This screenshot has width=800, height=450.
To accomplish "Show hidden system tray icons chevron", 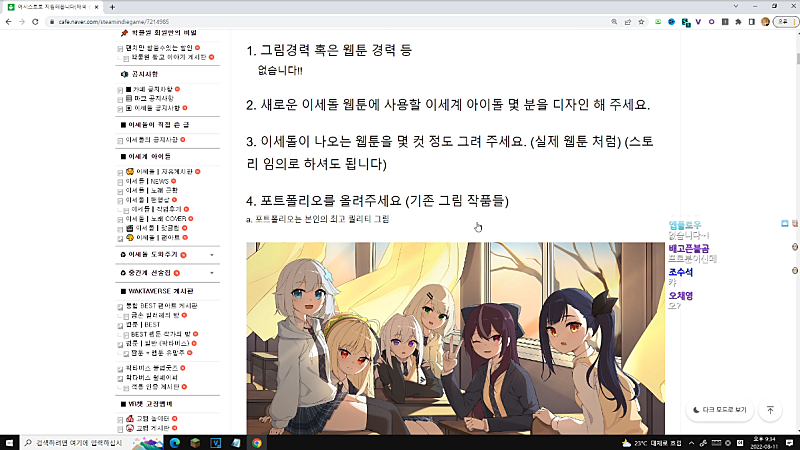I will pyautogui.click(x=691, y=443).
